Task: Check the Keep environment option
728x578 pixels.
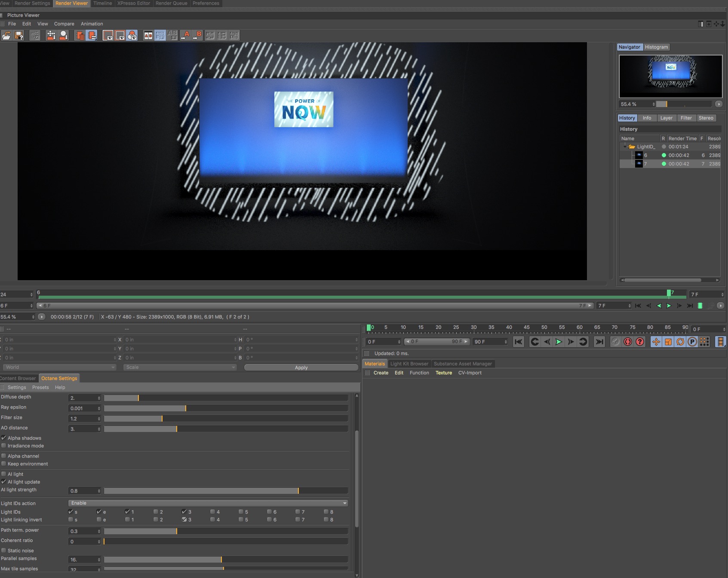Action: (4, 464)
